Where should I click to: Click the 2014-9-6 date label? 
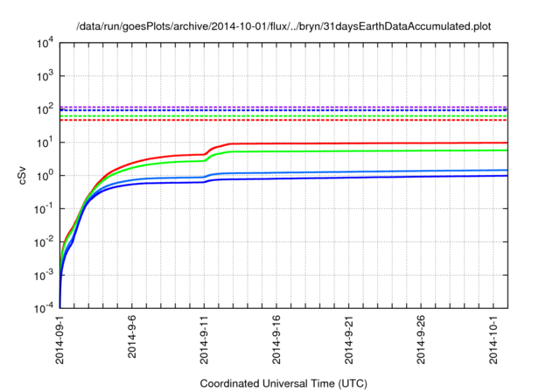132,337
